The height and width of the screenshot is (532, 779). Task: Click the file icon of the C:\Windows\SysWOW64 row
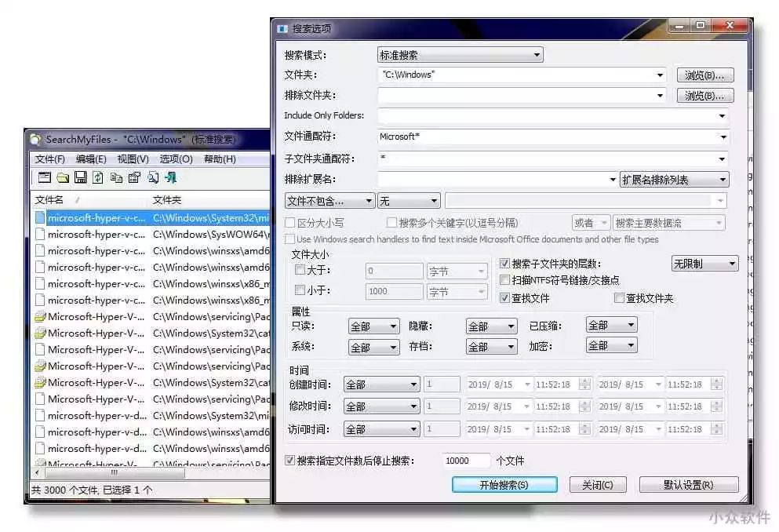click(x=40, y=235)
